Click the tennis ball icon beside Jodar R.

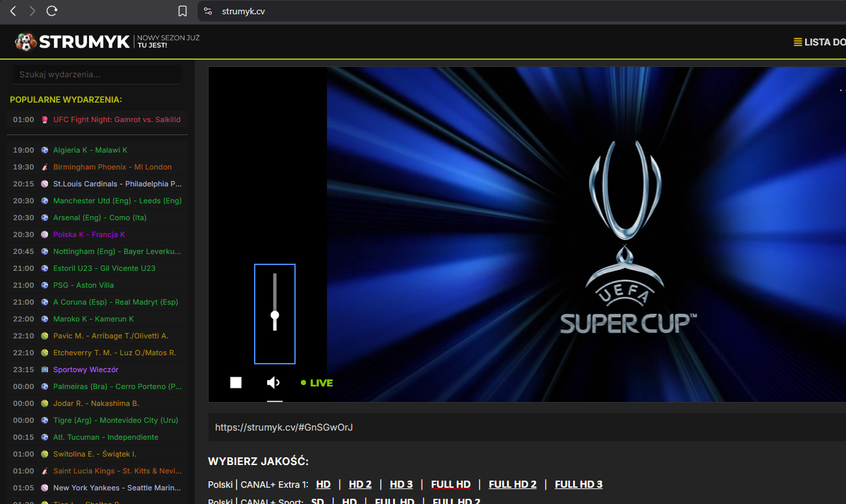click(45, 403)
